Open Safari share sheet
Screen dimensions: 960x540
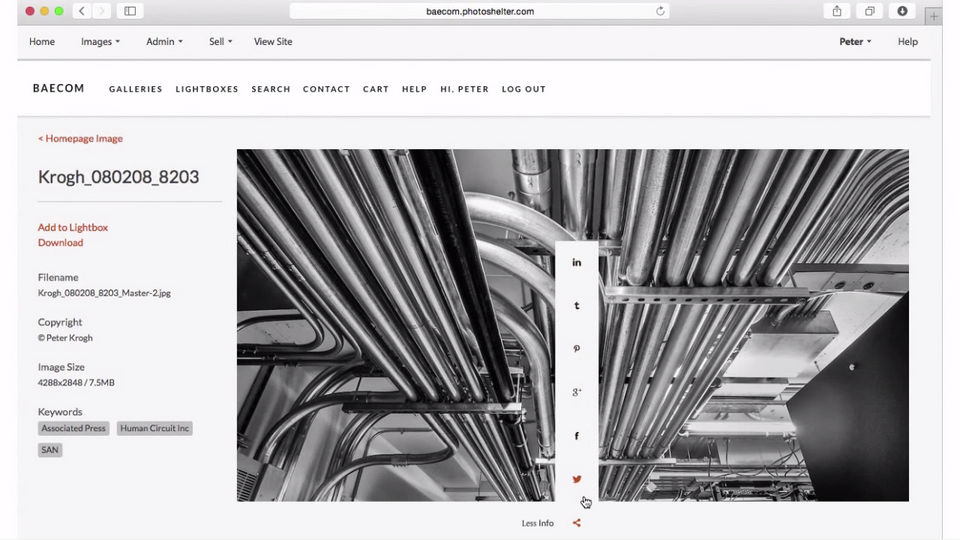click(x=837, y=11)
